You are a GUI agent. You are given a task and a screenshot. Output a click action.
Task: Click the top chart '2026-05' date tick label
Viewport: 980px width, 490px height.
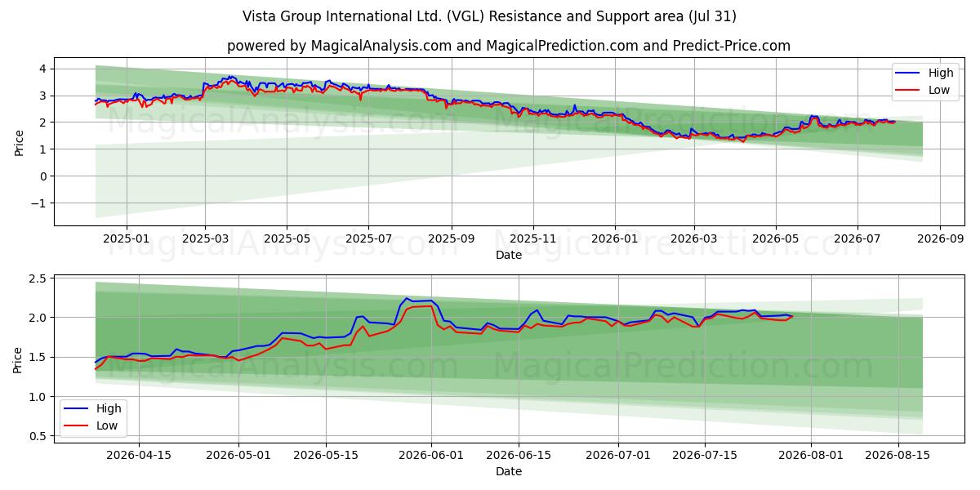click(776, 239)
